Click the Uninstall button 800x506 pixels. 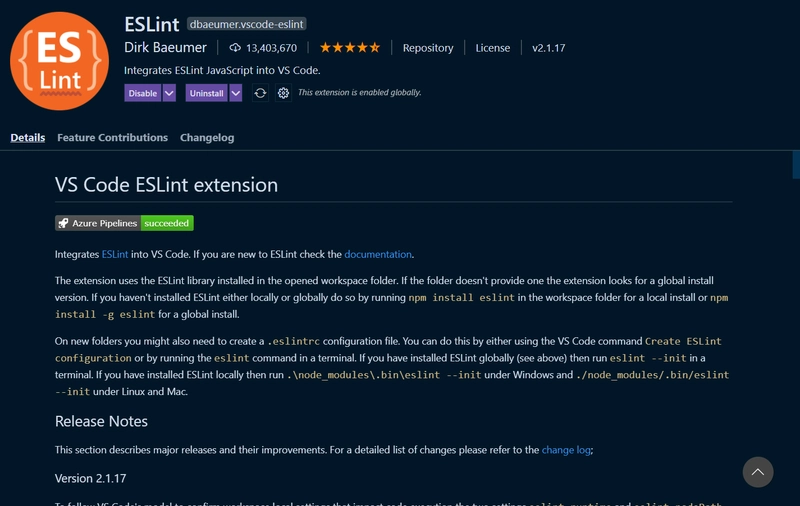[207, 93]
